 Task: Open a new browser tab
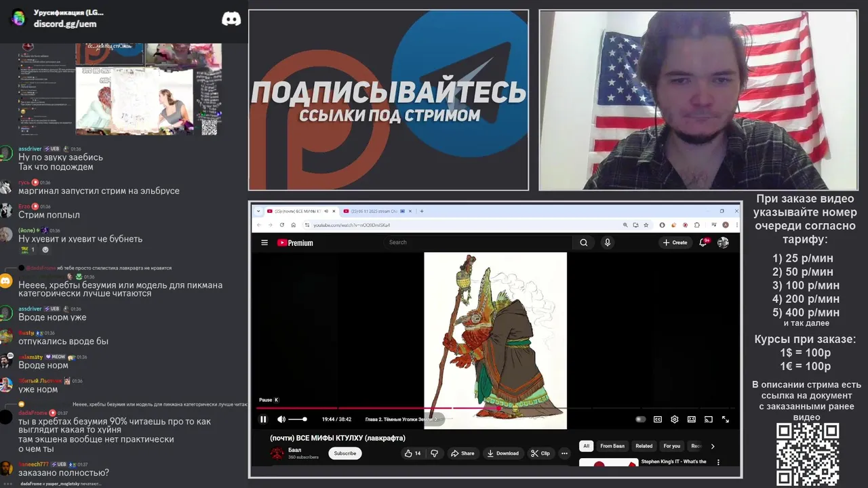point(422,211)
